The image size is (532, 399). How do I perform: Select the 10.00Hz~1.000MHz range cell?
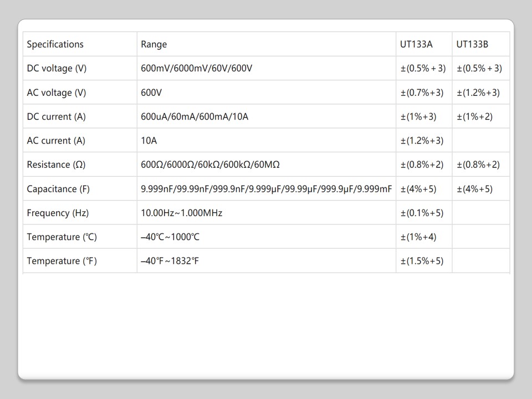182,213
